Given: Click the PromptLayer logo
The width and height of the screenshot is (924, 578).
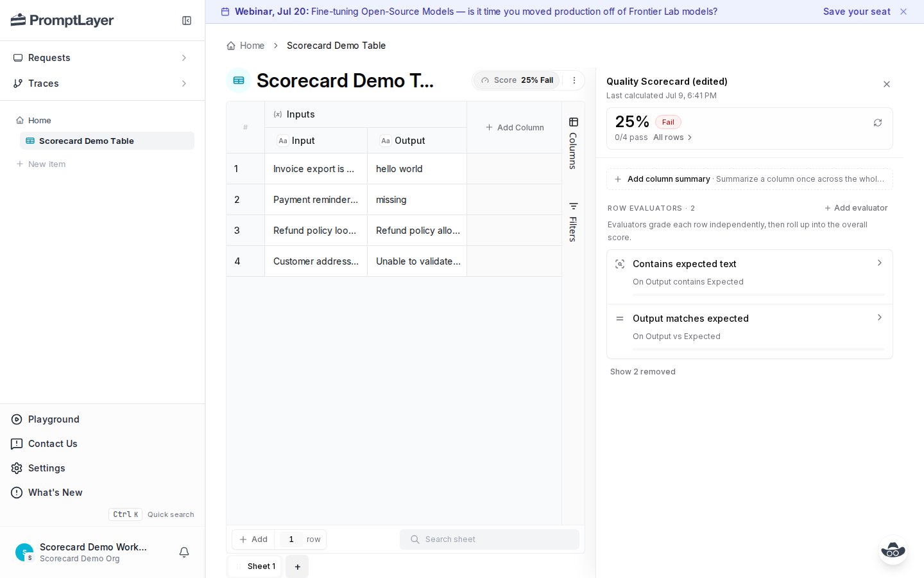Looking at the screenshot, I should pos(62,21).
